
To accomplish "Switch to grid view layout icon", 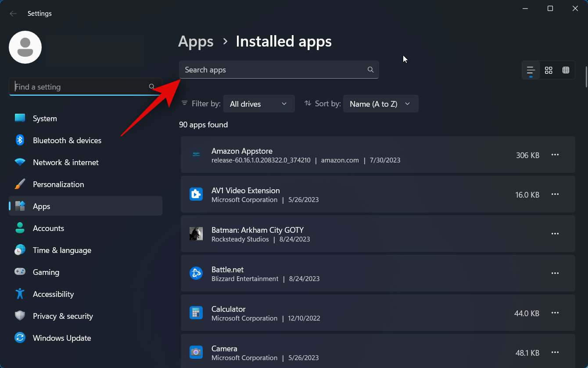I will point(548,70).
